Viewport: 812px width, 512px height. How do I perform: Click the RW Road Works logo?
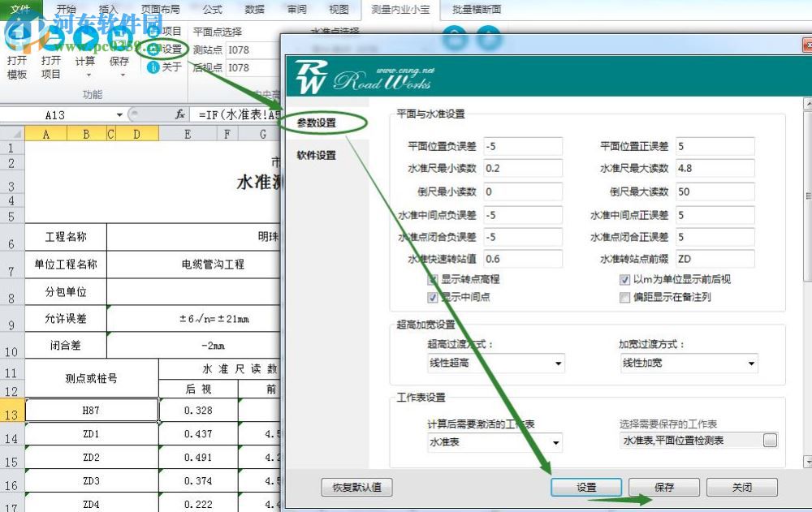tap(341, 75)
